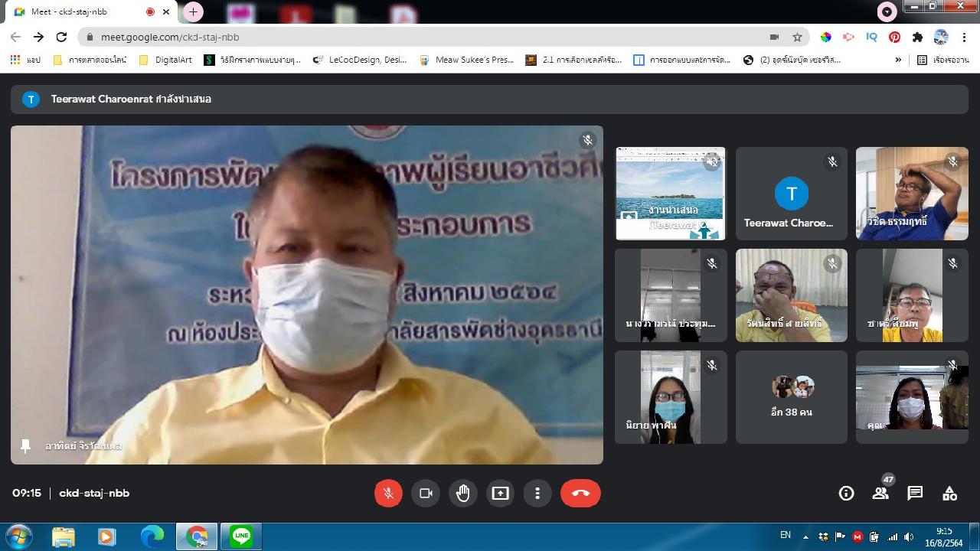Open the Windows Start menu
This screenshot has height=551, width=980.
tap(18, 536)
